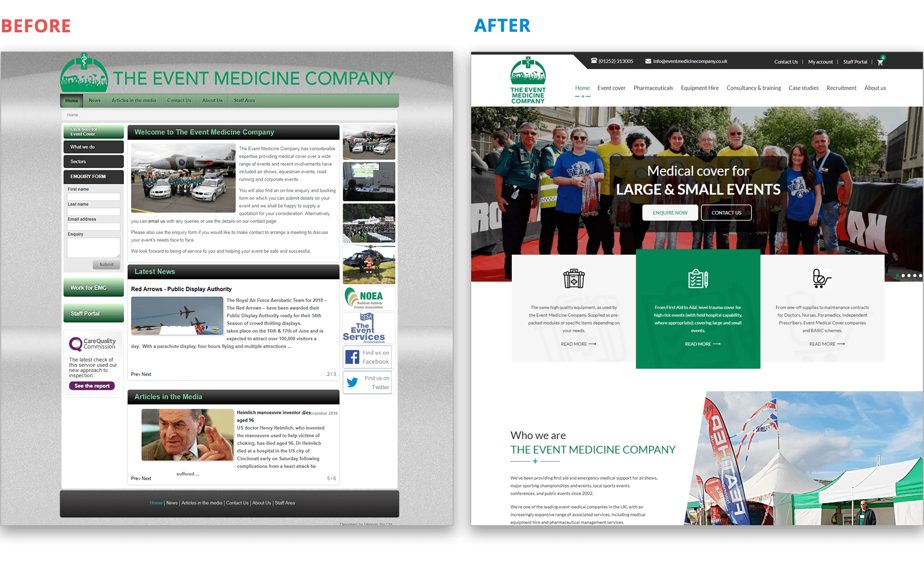Select the Staff Area tab

244,100
